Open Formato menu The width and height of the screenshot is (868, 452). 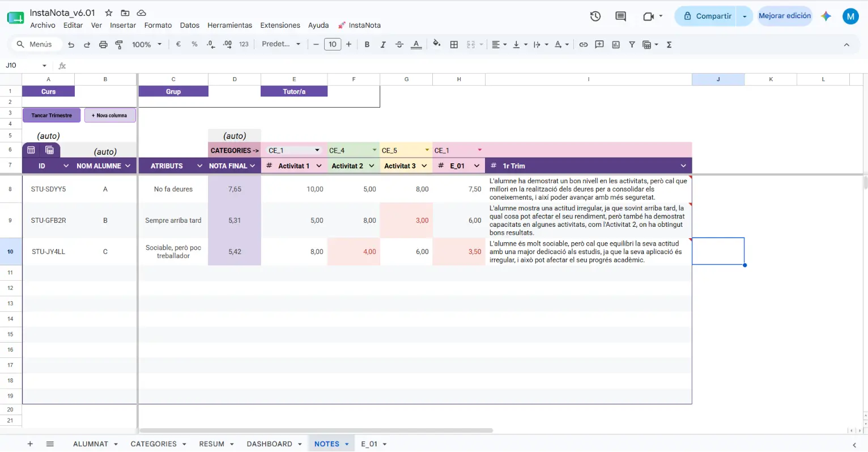[158, 25]
